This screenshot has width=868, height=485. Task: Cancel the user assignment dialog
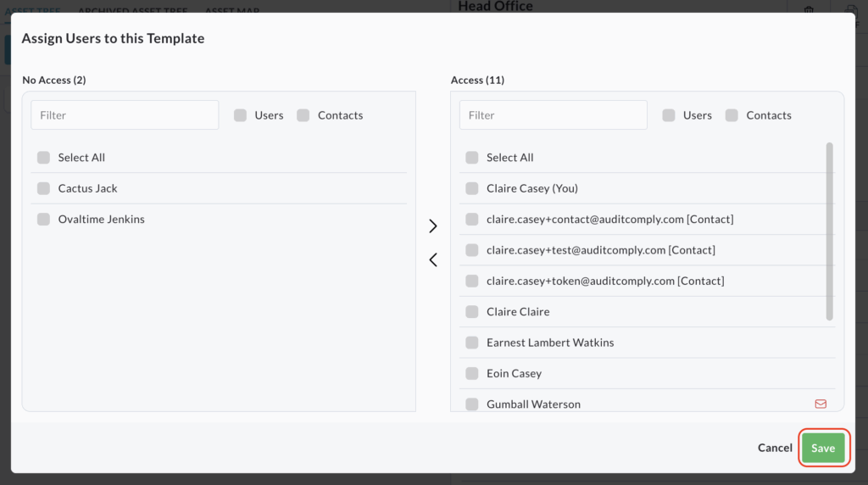click(x=775, y=448)
